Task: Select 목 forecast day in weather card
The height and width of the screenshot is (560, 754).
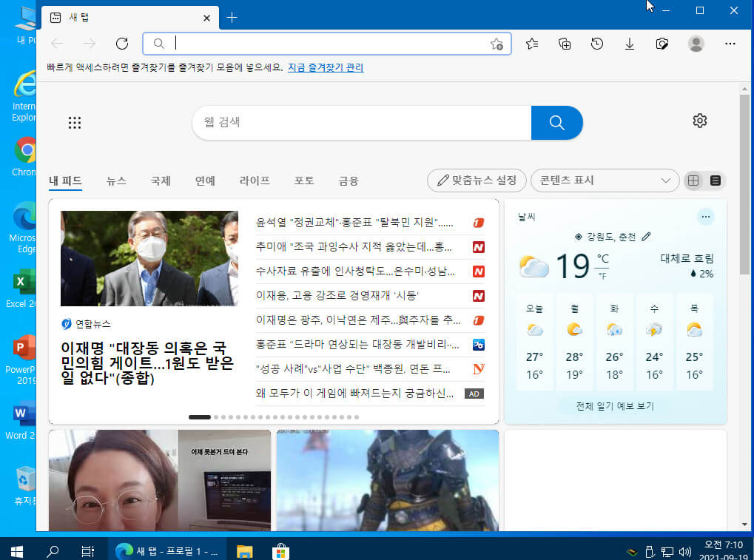Action: click(694, 342)
